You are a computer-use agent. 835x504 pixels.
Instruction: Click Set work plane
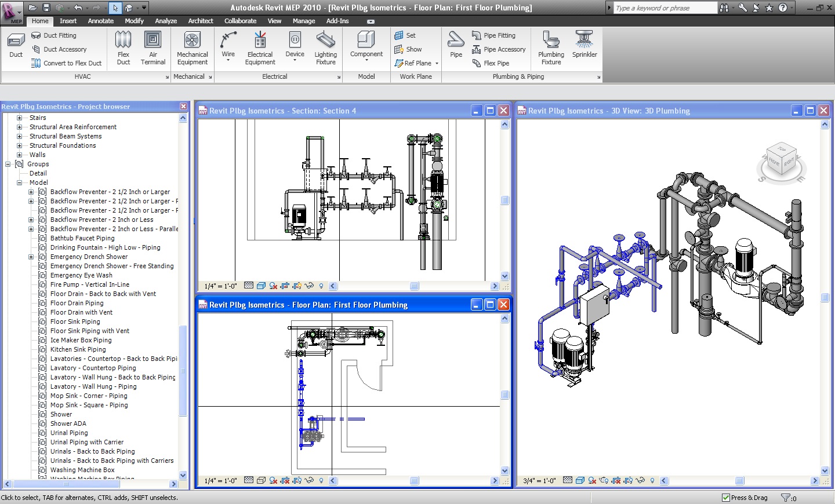click(405, 35)
